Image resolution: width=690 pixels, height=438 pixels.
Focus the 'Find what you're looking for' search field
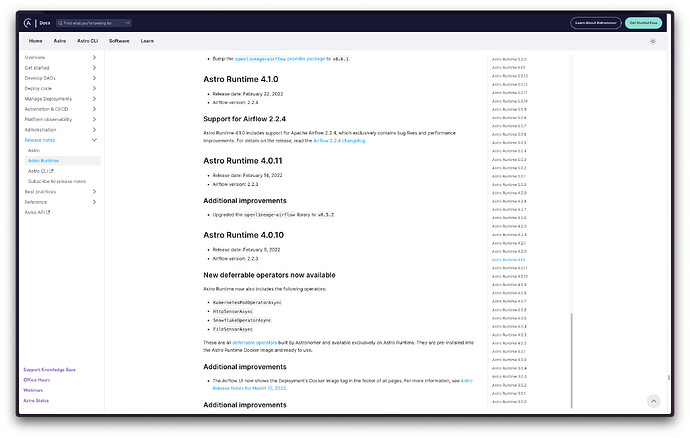(x=94, y=23)
